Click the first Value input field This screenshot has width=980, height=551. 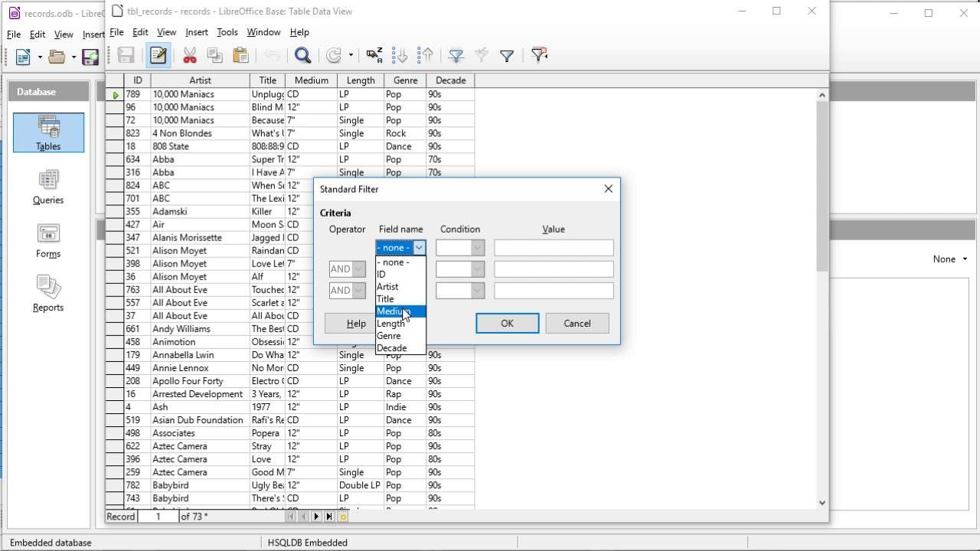(553, 247)
